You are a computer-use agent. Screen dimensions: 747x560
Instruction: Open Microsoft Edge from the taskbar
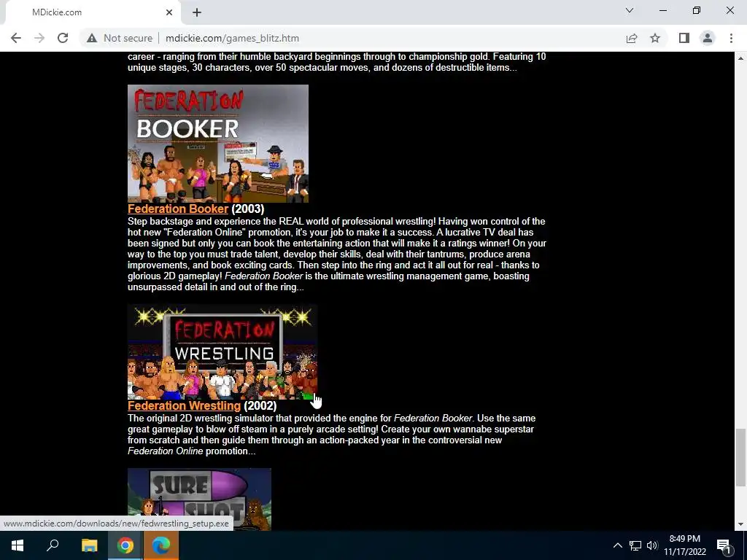pyautogui.click(x=161, y=545)
